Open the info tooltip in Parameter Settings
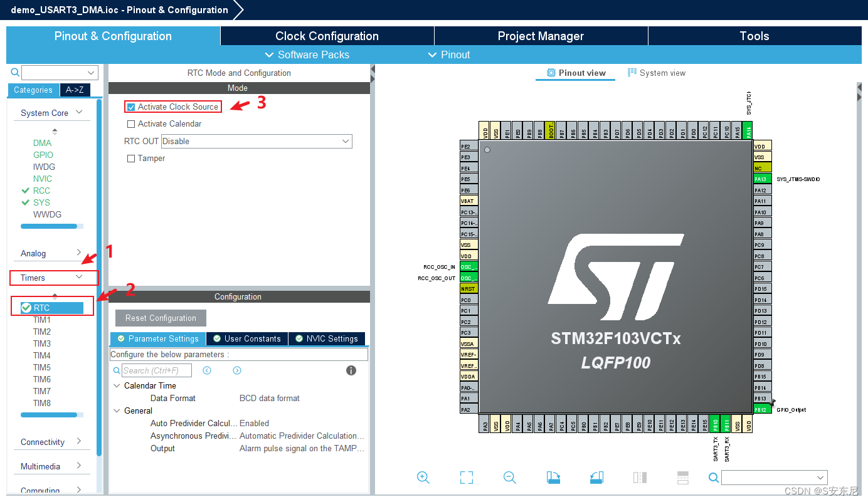The height and width of the screenshot is (502, 868). [351, 370]
